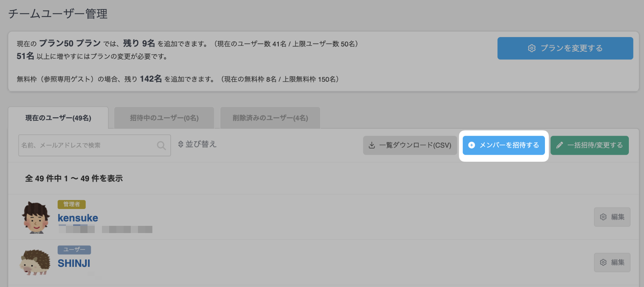The height and width of the screenshot is (287, 644).
Task: Open the SHINJI user name link
Action: click(x=74, y=263)
